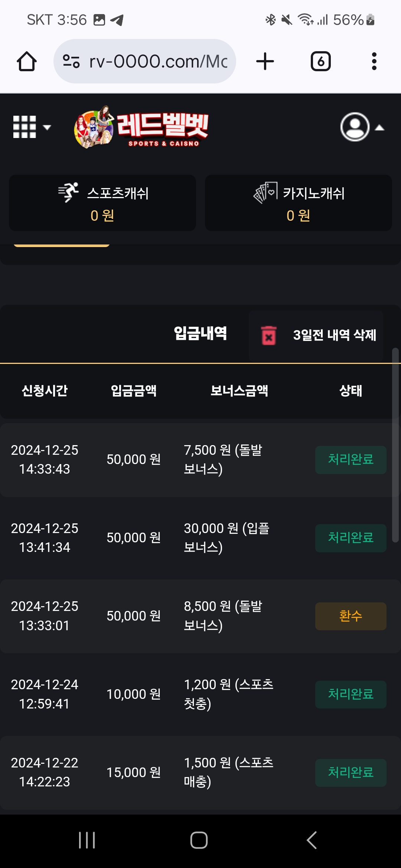
Task: Tap the browser home icon
Action: click(x=26, y=61)
